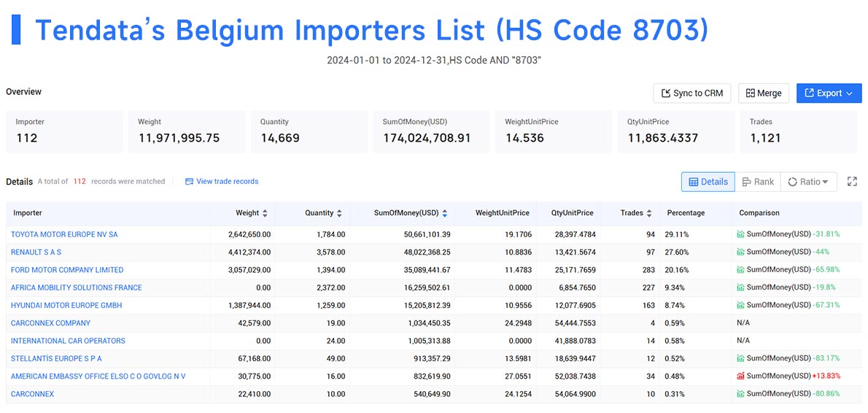Open the Ratio dropdown
868x413 pixels.
(x=808, y=182)
